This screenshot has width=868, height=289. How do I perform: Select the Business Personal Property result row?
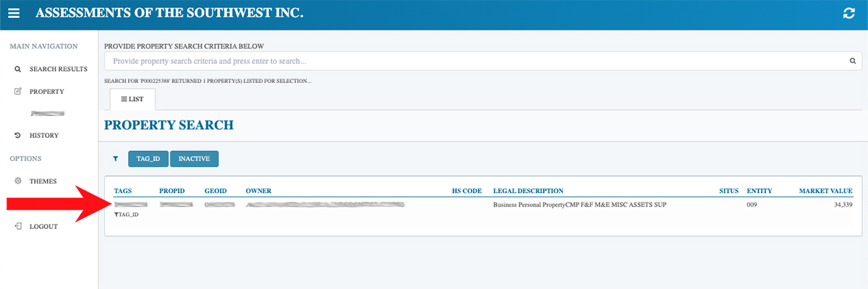(x=579, y=205)
